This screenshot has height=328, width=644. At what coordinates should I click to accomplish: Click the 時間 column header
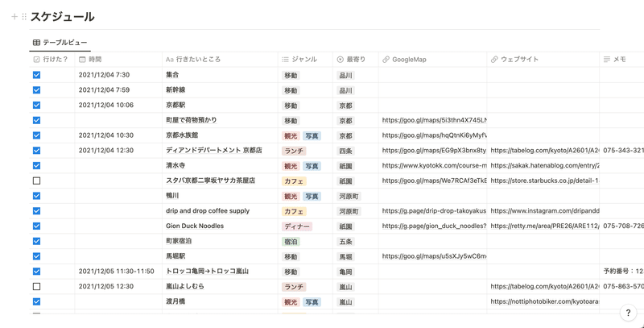[x=118, y=59]
